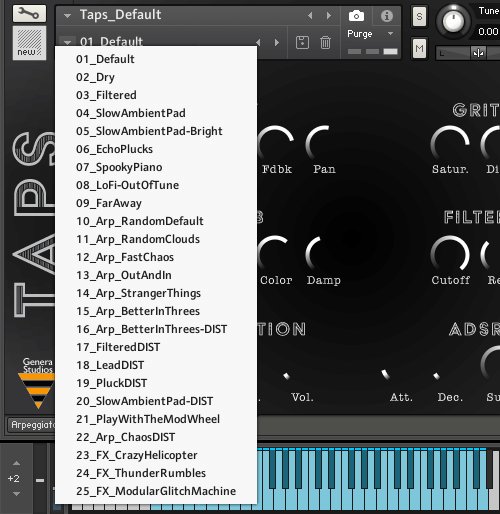Select 17_FilteredDIST snapshot
The height and width of the screenshot is (514, 500).
156,347
